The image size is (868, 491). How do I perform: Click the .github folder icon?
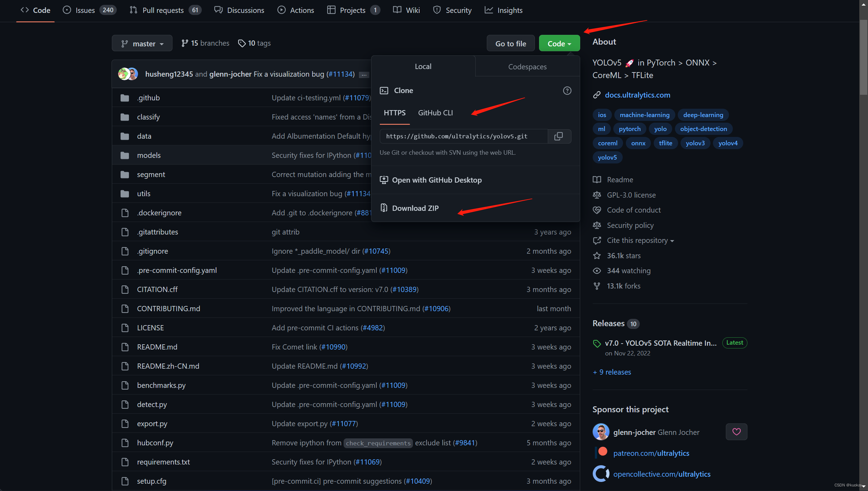pyautogui.click(x=125, y=98)
